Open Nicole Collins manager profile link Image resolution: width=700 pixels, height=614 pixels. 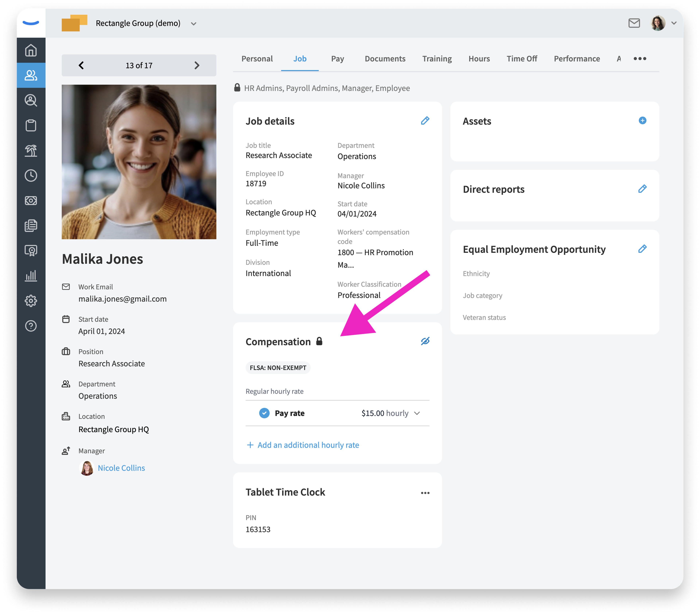click(121, 468)
